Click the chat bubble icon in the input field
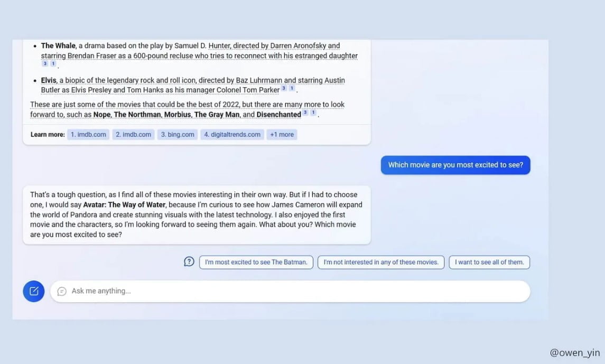The image size is (605, 364). coord(62,291)
